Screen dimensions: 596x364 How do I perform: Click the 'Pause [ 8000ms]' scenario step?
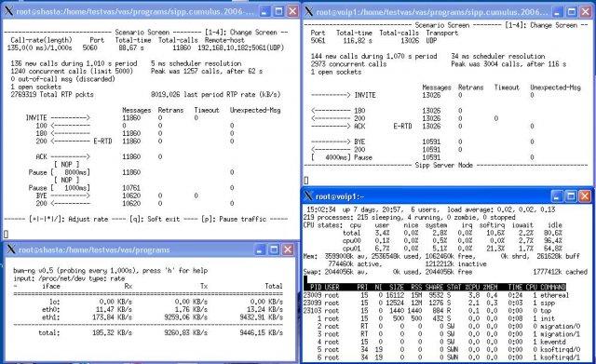(x=60, y=172)
